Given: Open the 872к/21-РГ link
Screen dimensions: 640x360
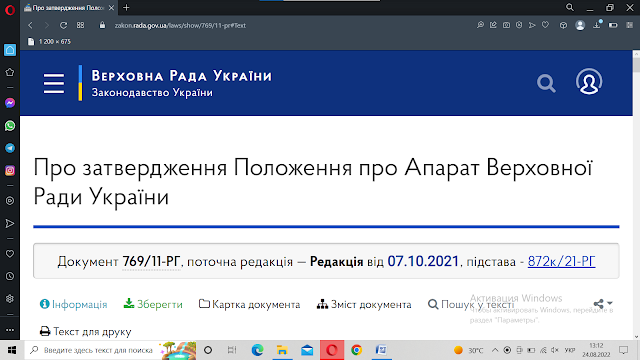Looking at the screenshot, I should click(x=562, y=261).
